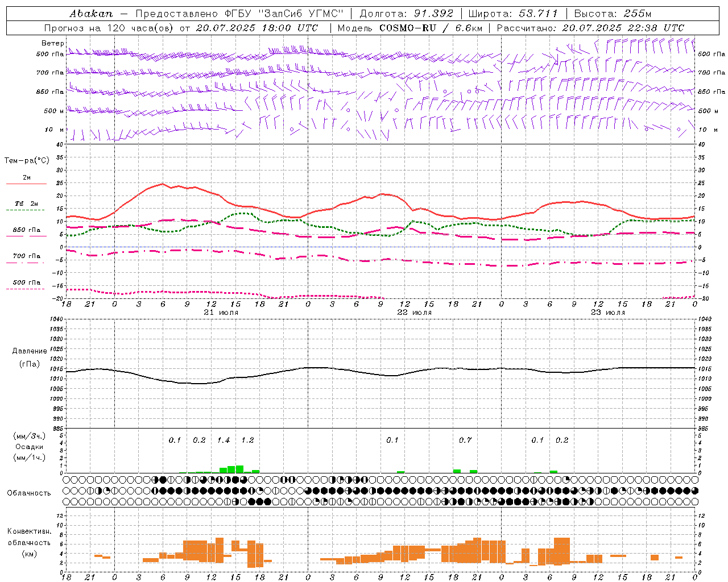Click the "Тем-ра(°C)" temperature axis title
The width and height of the screenshot is (728, 582).
click(x=27, y=160)
